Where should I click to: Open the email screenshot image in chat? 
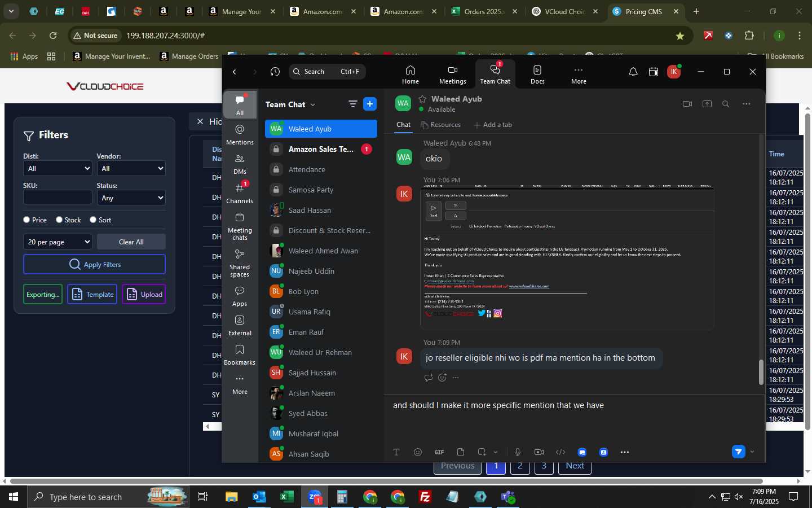tap(567, 257)
